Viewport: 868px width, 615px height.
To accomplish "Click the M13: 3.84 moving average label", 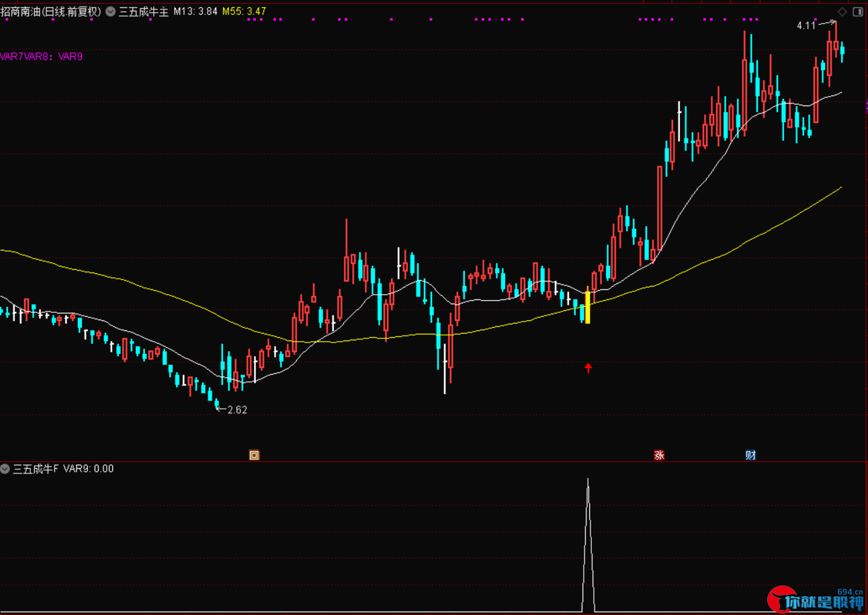I will coord(196,11).
